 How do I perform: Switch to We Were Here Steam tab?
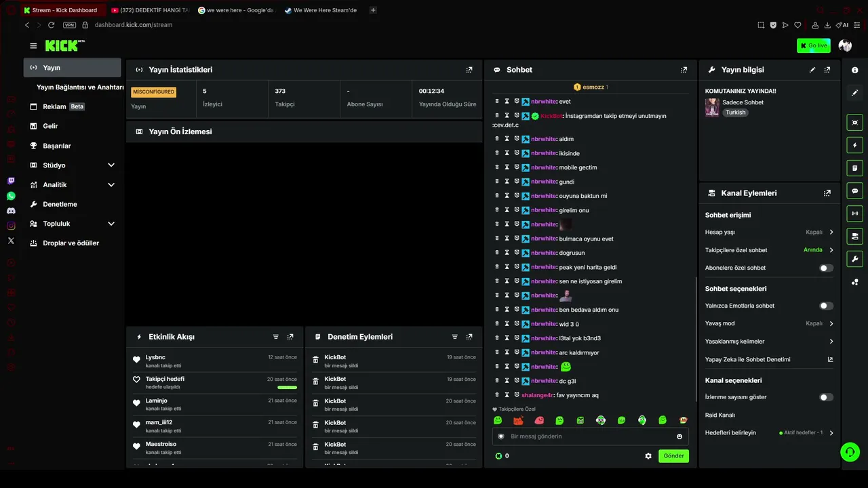pos(323,10)
